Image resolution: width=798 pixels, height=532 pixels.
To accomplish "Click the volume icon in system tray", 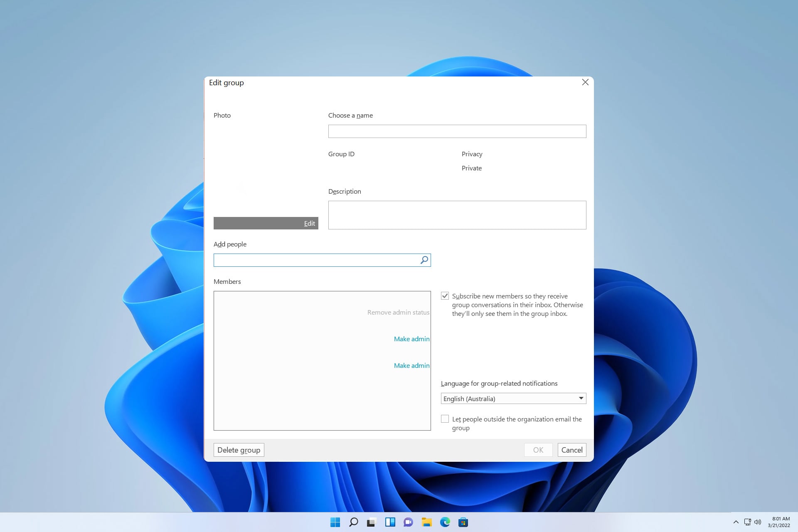I will [758, 522].
